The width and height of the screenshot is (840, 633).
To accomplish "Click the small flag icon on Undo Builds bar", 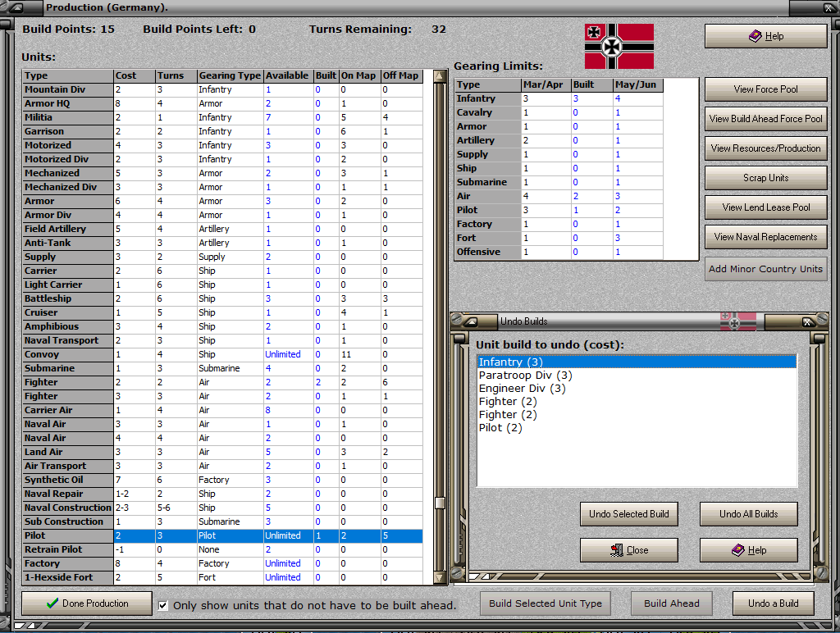I will click(x=737, y=321).
